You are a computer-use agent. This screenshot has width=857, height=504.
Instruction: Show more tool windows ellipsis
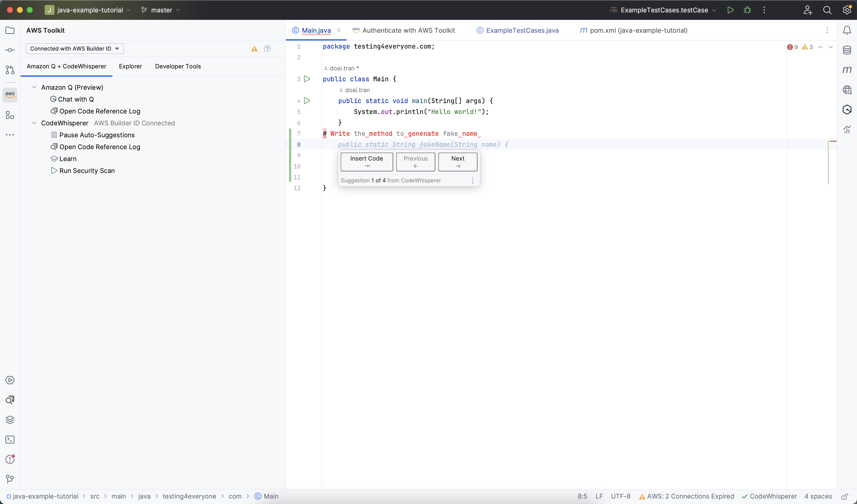(10, 135)
